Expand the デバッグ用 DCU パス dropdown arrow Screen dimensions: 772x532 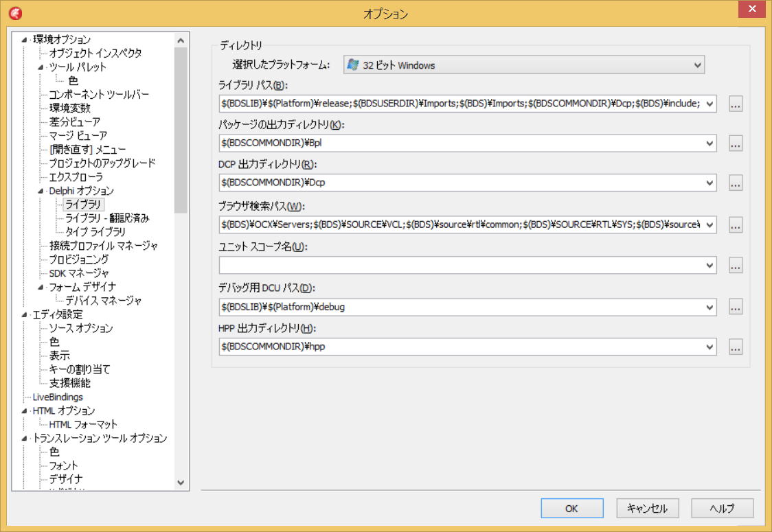click(709, 307)
